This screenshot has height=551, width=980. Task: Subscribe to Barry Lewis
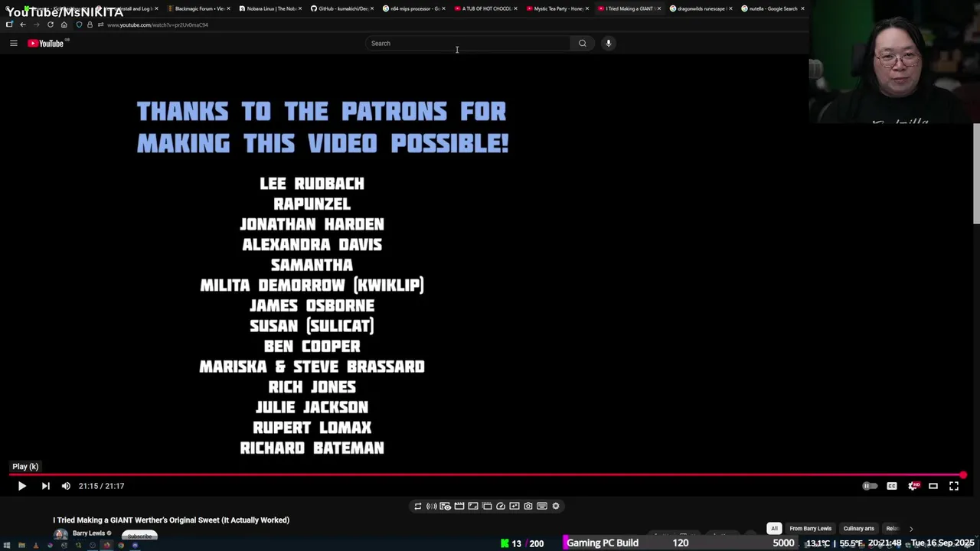[139, 536]
